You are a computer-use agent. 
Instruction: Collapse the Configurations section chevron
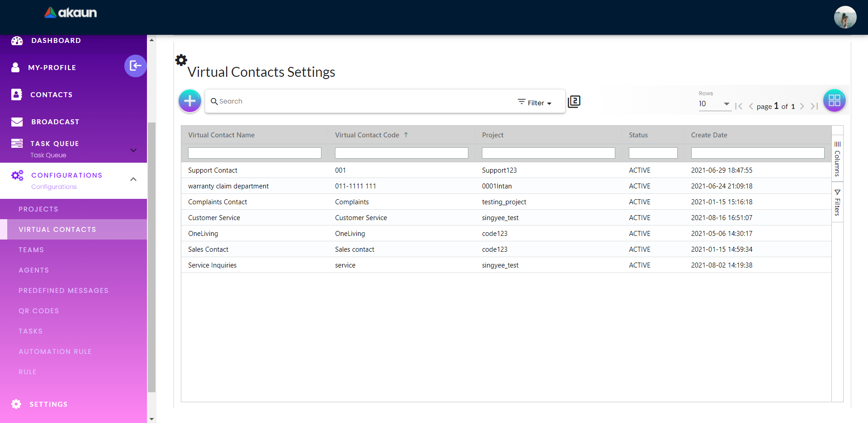coord(133,179)
